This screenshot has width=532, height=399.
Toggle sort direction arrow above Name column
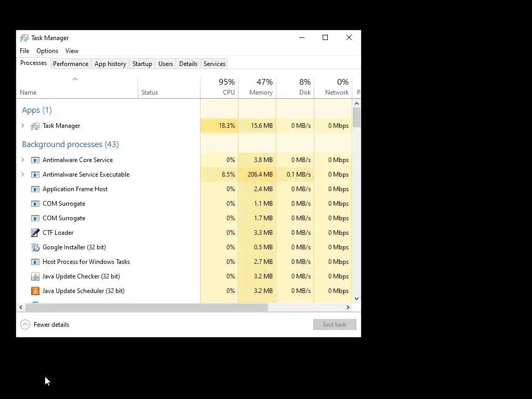pyautogui.click(x=75, y=79)
